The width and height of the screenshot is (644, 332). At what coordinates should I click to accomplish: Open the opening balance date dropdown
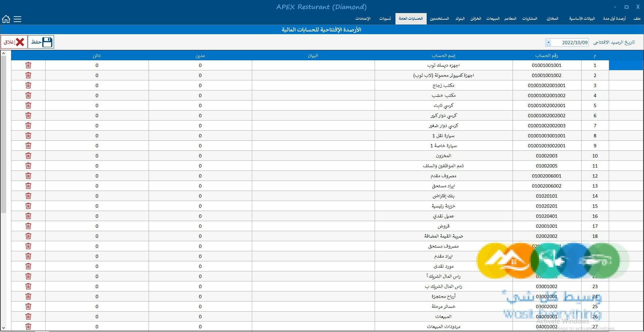(x=548, y=42)
